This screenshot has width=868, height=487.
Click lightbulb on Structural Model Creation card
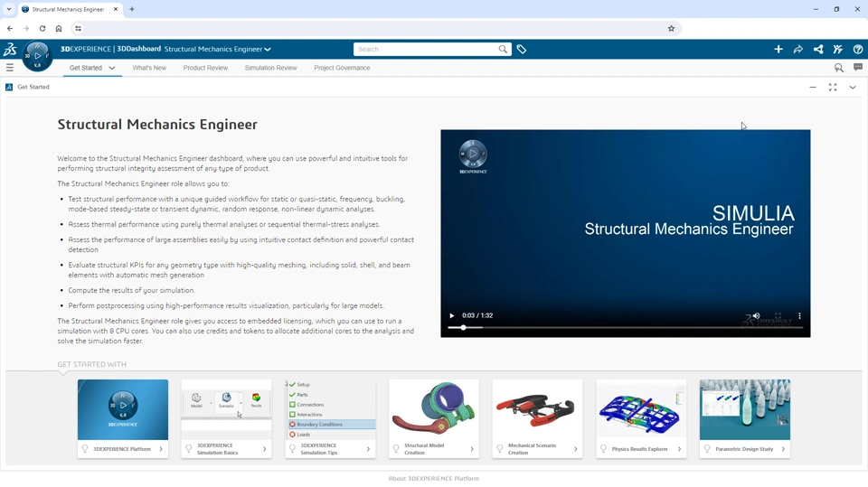[396, 449]
